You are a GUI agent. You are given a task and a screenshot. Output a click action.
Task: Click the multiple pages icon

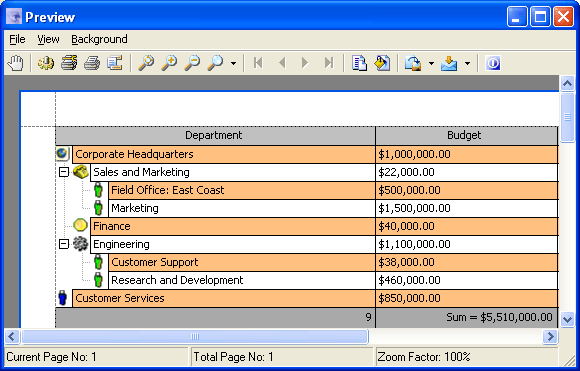(x=359, y=63)
